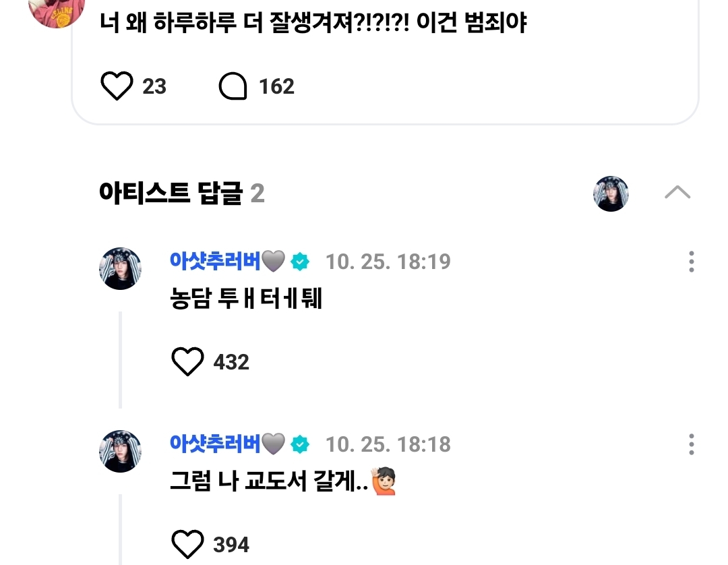Tap verified badge on the 18:18 reply

coord(299,444)
